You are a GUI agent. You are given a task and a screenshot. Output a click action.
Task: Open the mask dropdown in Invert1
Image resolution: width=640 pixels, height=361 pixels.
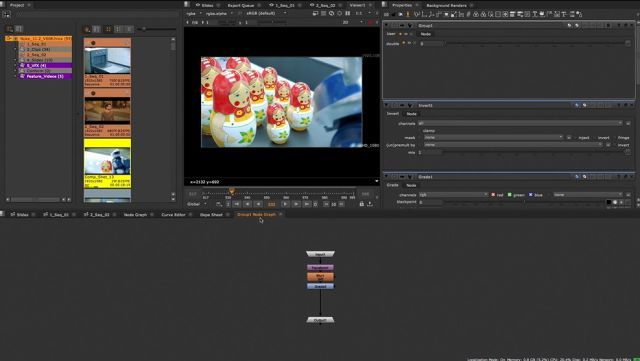pos(493,138)
